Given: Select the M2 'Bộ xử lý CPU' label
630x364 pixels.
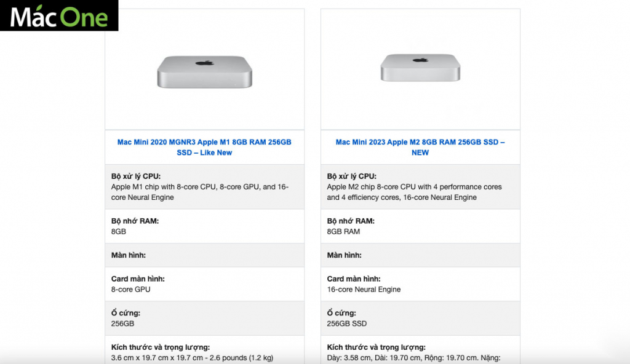Looking at the screenshot, I should [351, 176].
